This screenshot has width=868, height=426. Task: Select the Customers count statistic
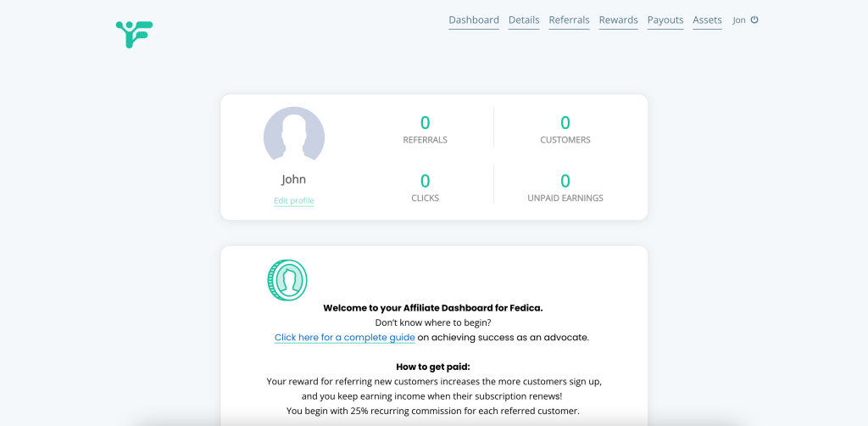tap(565, 124)
